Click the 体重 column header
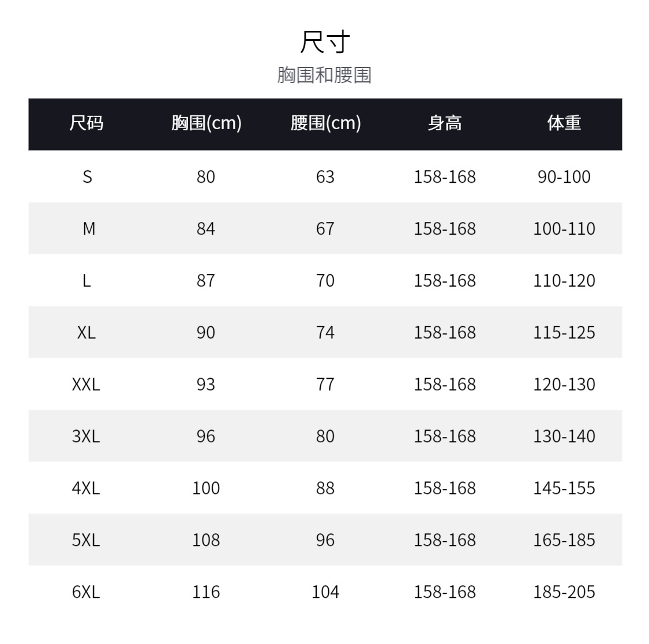649x644 pixels. click(x=564, y=123)
